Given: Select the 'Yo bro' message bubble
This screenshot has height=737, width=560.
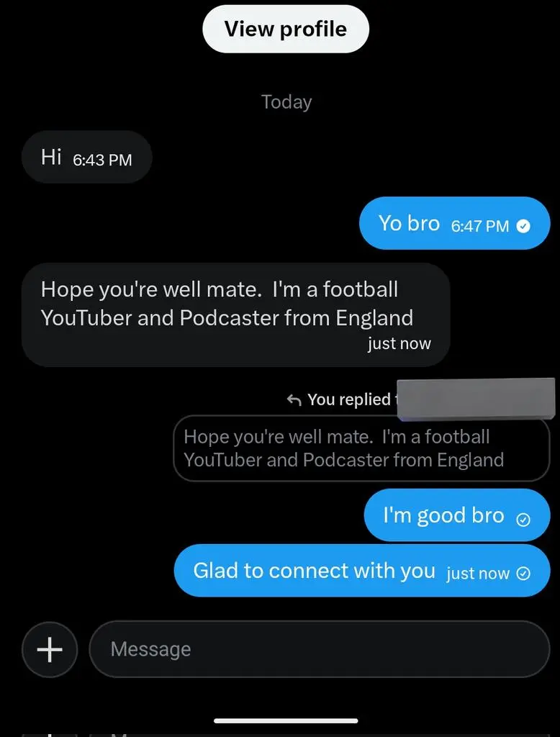Looking at the screenshot, I should click(455, 223).
